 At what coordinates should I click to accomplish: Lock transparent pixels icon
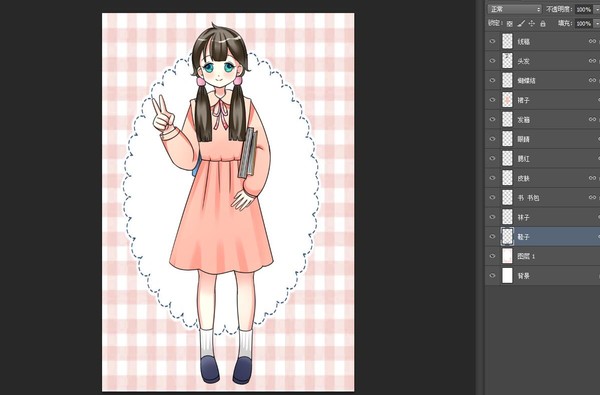[x=509, y=24]
